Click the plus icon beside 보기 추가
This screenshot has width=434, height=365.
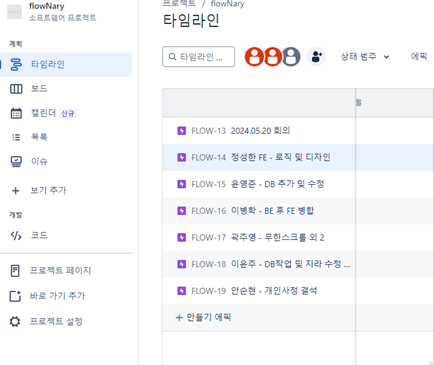[16, 191]
